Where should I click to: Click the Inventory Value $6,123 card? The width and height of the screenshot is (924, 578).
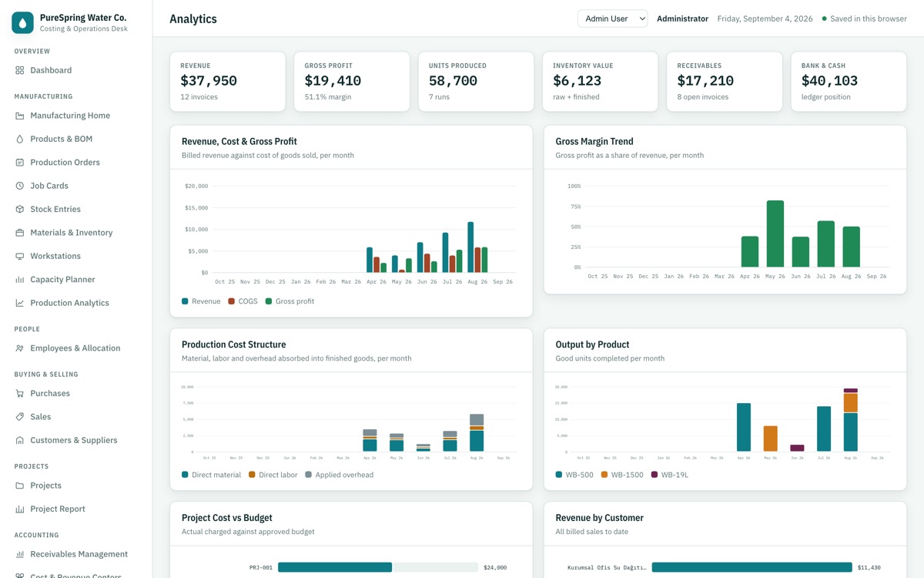pyautogui.click(x=600, y=82)
